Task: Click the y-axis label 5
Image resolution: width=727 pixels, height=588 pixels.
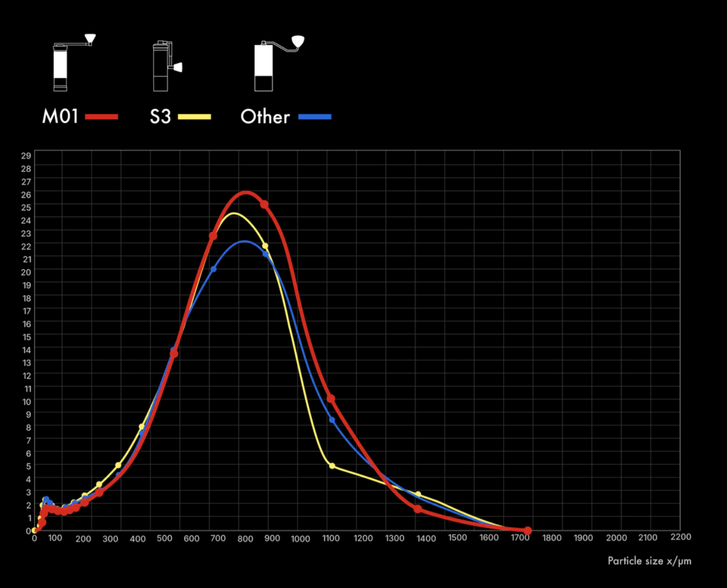Action: 29,466
